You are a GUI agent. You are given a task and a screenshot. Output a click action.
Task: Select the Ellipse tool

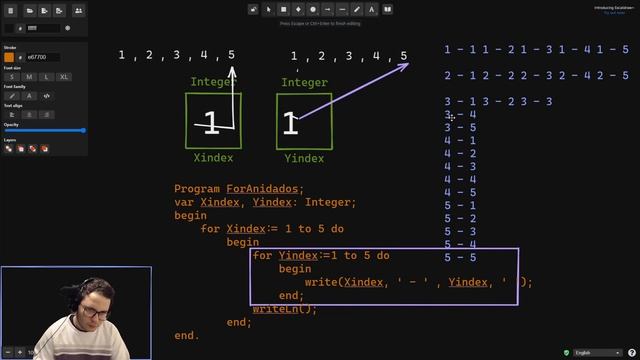click(313, 9)
